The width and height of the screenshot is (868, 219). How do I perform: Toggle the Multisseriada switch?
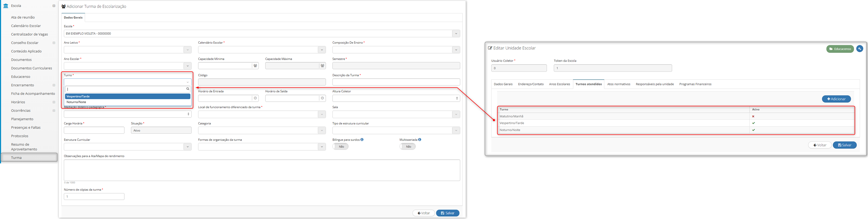407,146
